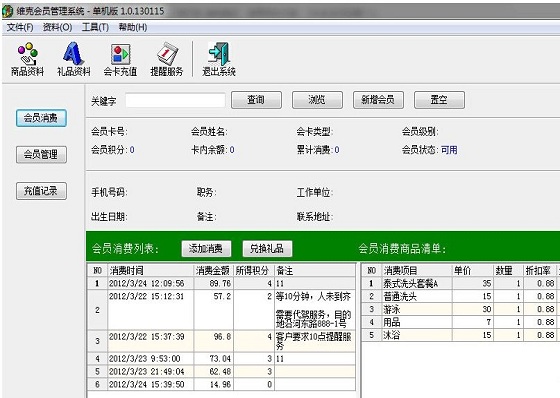Viewport: 560px width, 398px height.
Task: Click the 会员状态 value 可用
Action: (449, 150)
